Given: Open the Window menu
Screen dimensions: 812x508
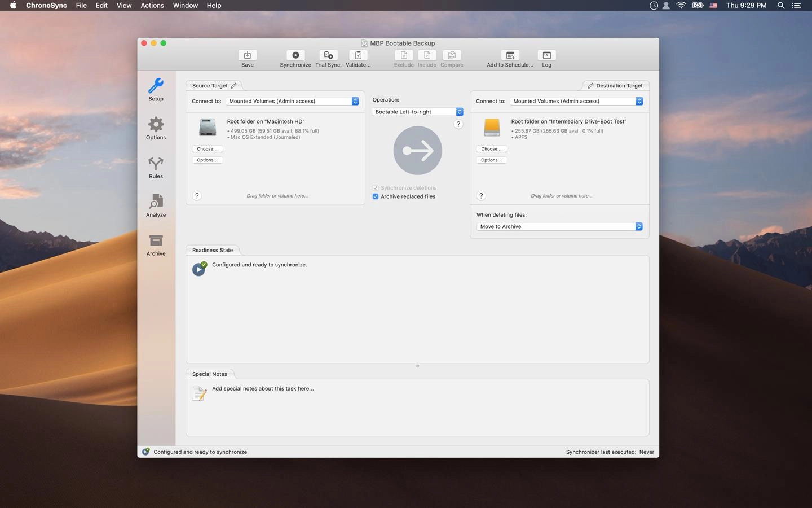Looking at the screenshot, I should [186, 6].
